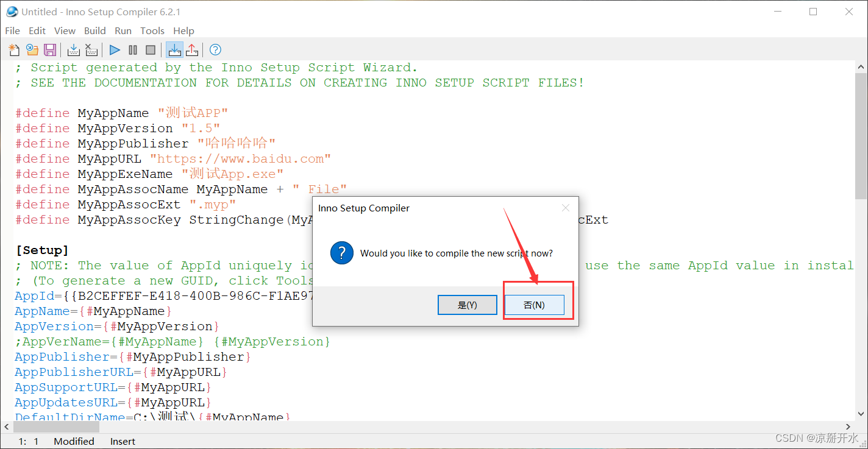Toggle the Target Uninstall red-arrow icon
The width and height of the screenshot is (868, 449).
[x=191, y=50]
